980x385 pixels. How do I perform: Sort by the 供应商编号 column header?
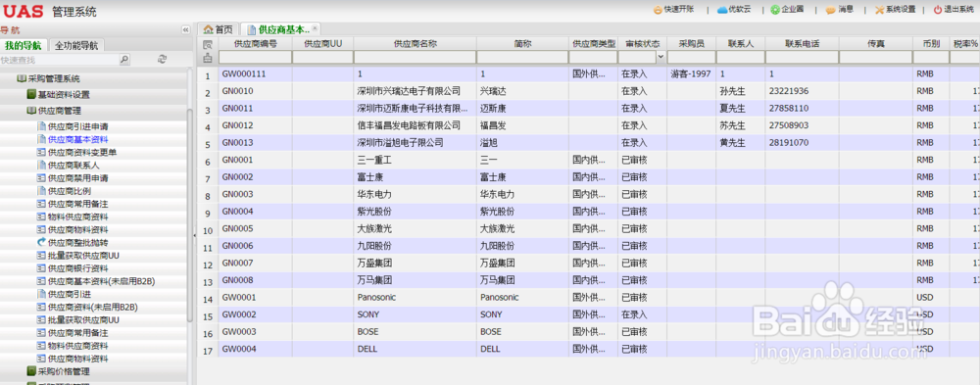[x=255, y=44]
